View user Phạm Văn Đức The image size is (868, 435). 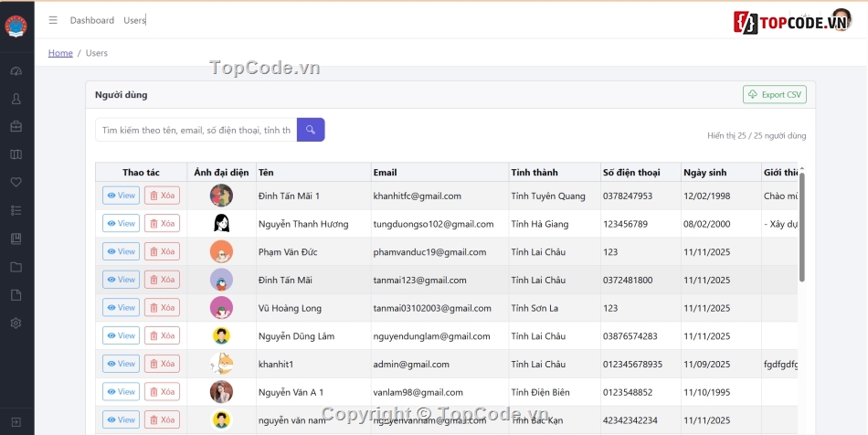pyautogui.click(x=121, y=251)
